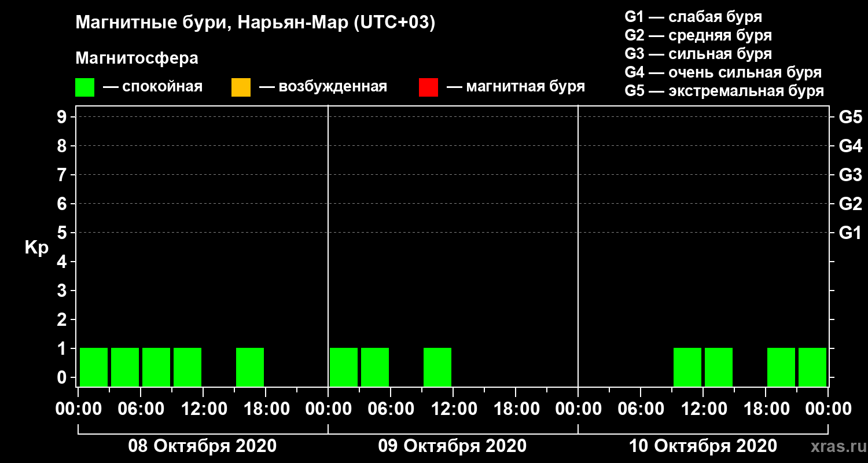Click the G1 label on the right axis

click(851, 233)
